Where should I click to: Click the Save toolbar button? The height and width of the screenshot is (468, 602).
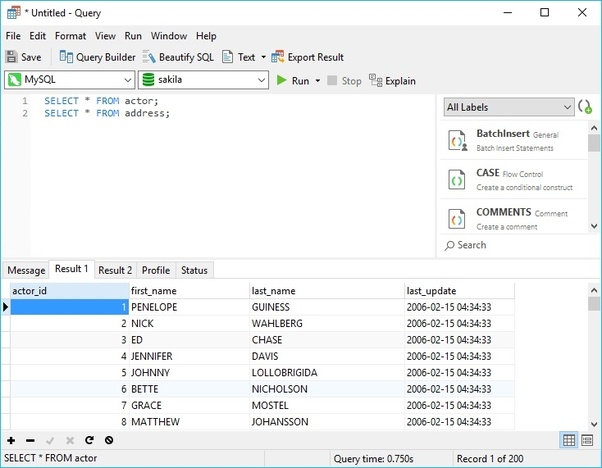pos(23,57)
